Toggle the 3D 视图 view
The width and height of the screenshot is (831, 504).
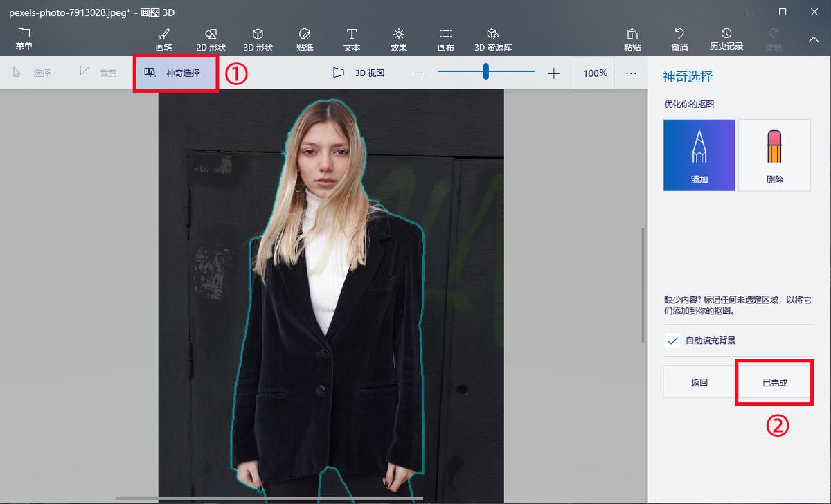[x=359, y=73]
